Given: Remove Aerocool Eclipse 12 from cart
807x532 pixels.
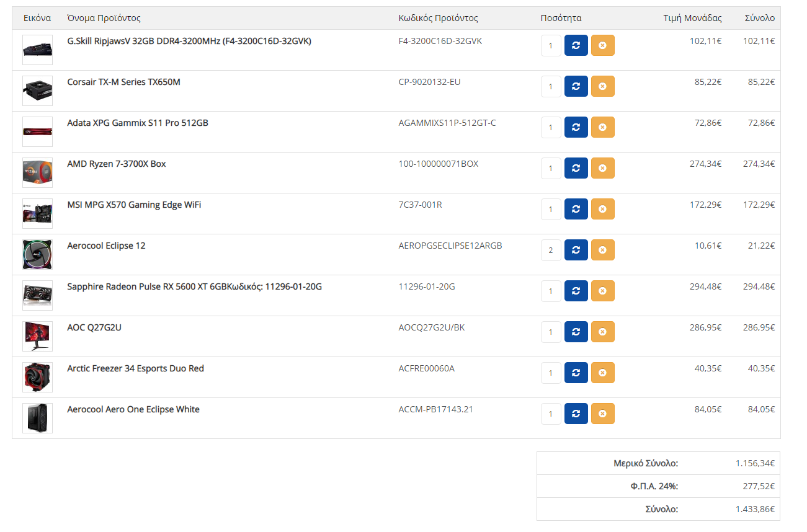Looking at the screenshot, I should click(x=603, y=250).
